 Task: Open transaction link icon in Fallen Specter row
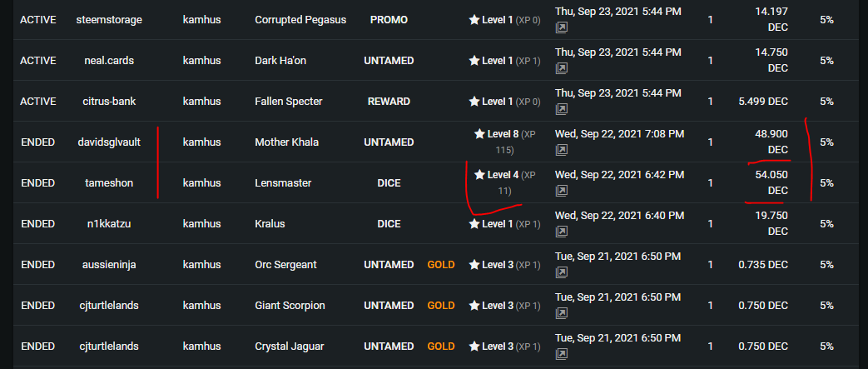point(561,109)
